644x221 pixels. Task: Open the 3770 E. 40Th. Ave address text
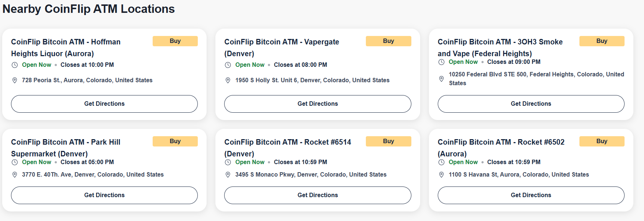click(92, 175)
